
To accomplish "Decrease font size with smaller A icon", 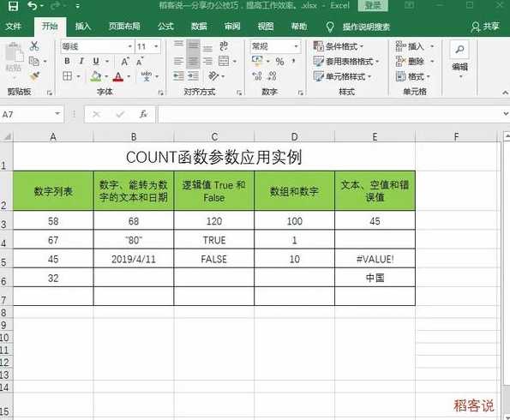I will pos(140,62).
